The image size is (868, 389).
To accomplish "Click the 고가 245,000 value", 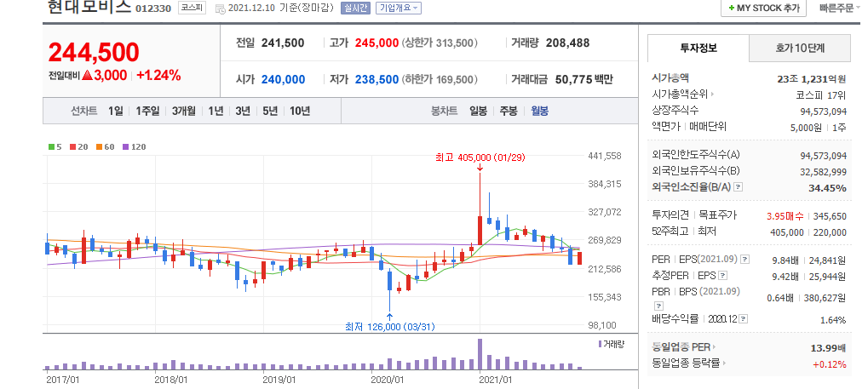I will (377, 43).
